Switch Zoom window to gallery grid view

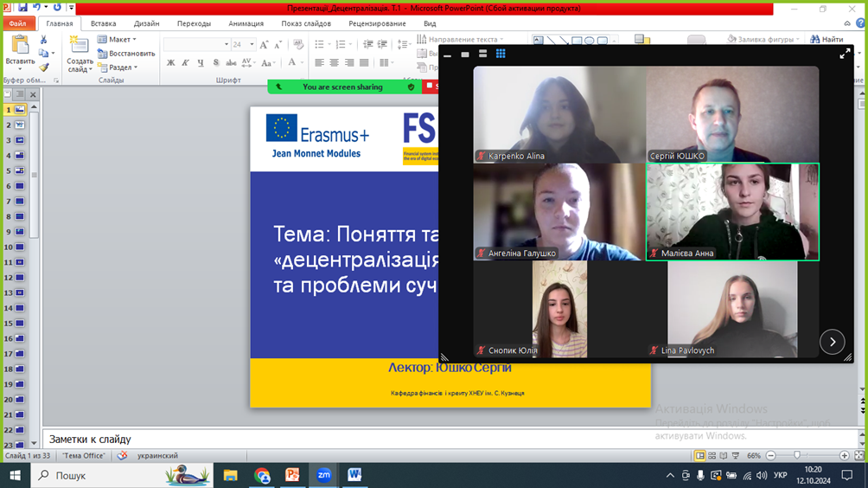coord(501,54)
